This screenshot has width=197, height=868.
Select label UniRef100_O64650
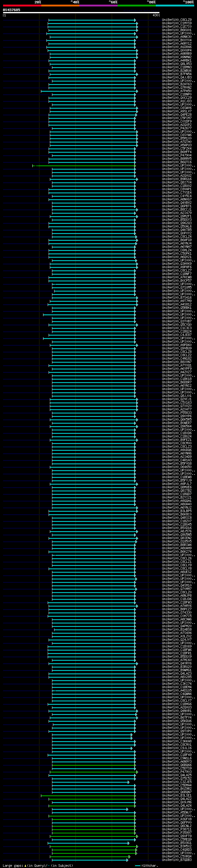point(177,467)
